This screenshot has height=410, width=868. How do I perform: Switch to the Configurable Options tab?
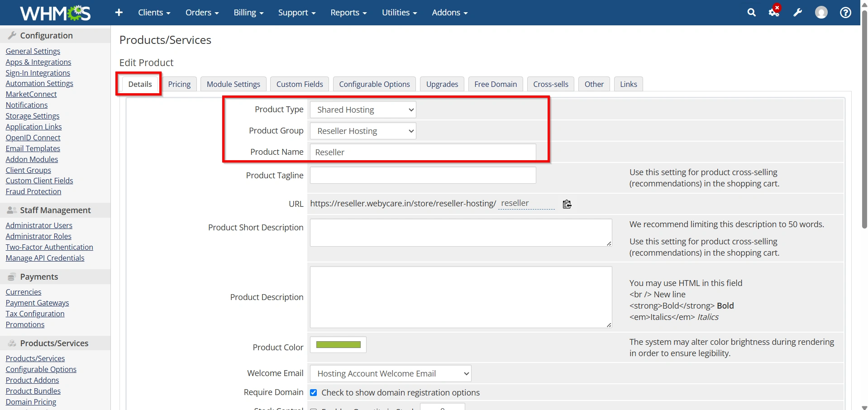tap(374, 84)
